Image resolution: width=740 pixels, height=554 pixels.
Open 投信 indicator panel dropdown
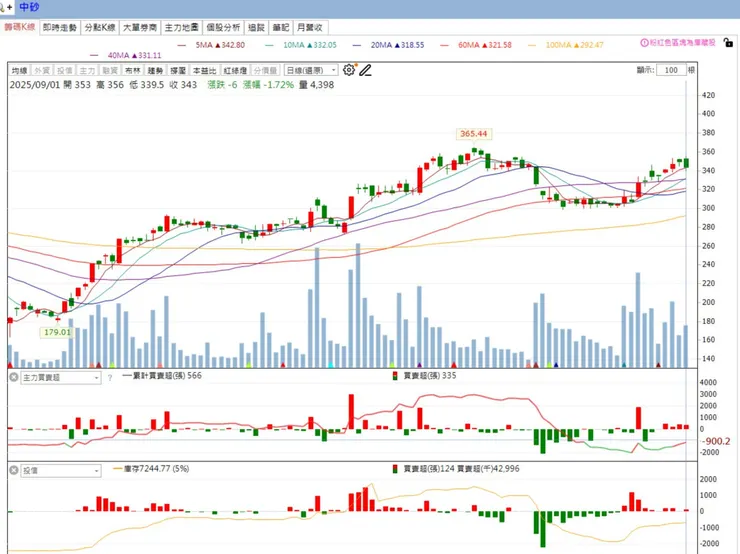coord(61,470)
